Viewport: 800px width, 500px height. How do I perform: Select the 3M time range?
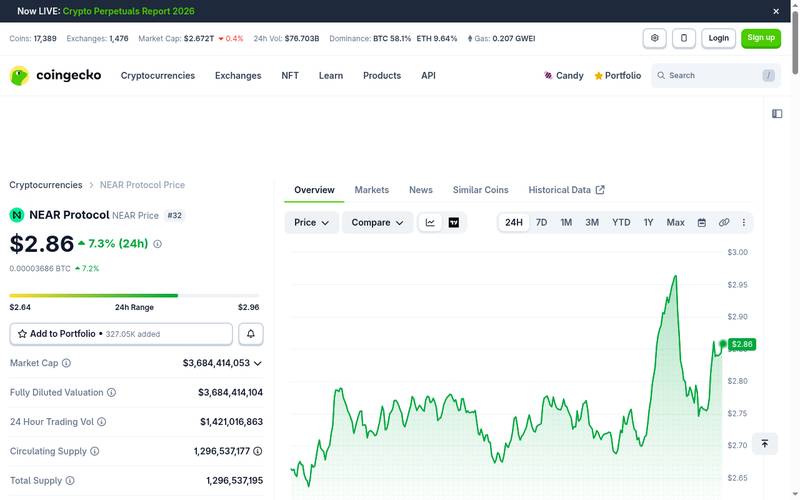click(592, 222)
